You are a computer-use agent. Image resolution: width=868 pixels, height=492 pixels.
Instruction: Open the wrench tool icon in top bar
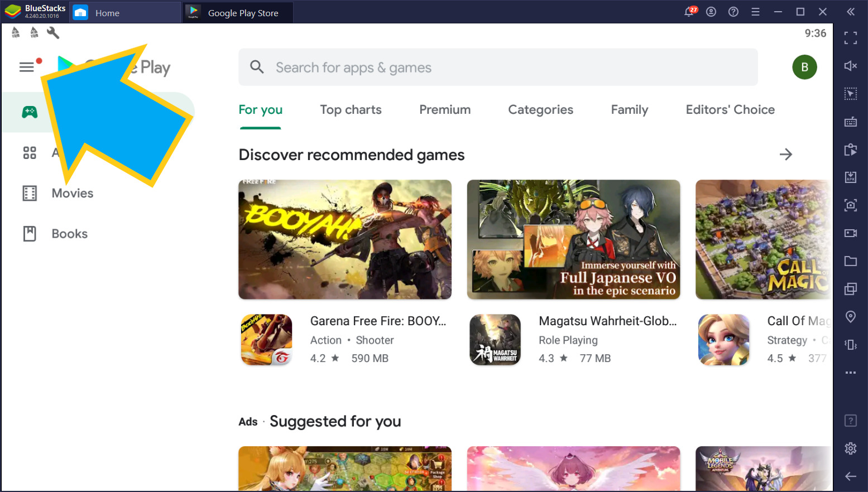[x=53, y=33]
